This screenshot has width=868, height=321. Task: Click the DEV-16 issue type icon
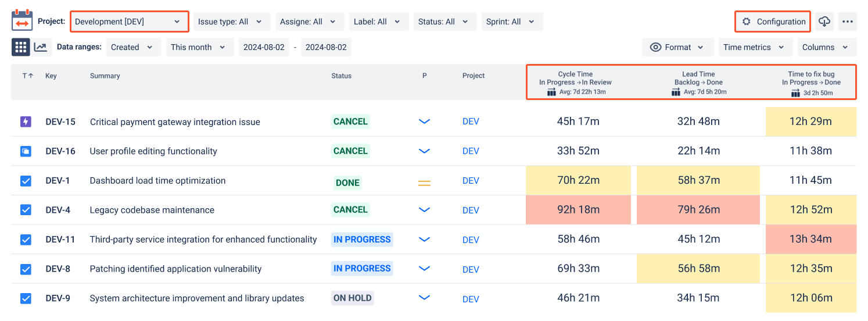26,151
